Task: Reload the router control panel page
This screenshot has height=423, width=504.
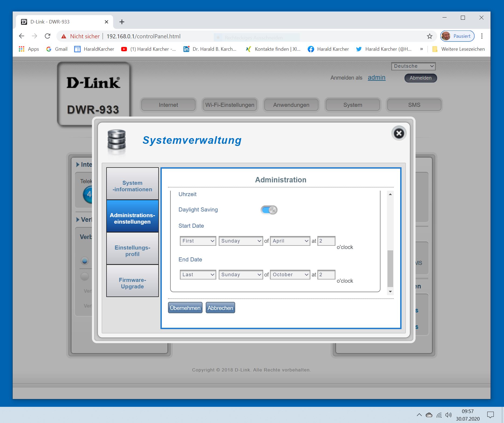Action: 48,36
